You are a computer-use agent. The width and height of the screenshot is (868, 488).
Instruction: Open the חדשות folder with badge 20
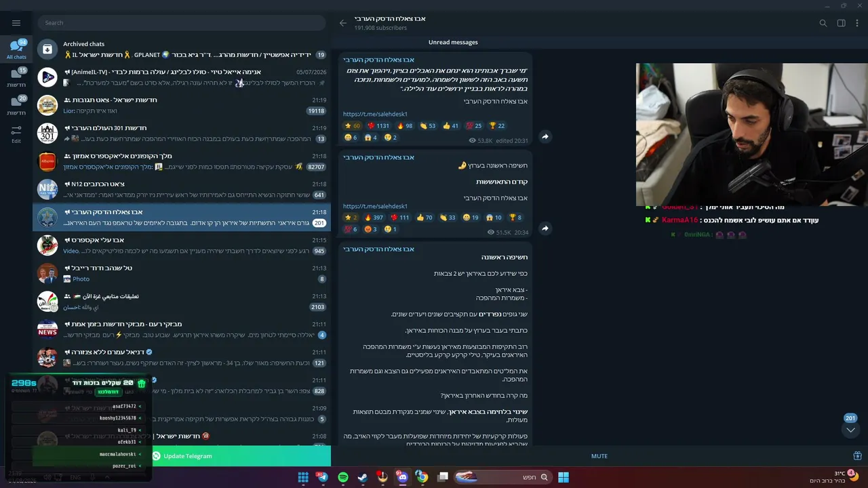coord(16,105)
